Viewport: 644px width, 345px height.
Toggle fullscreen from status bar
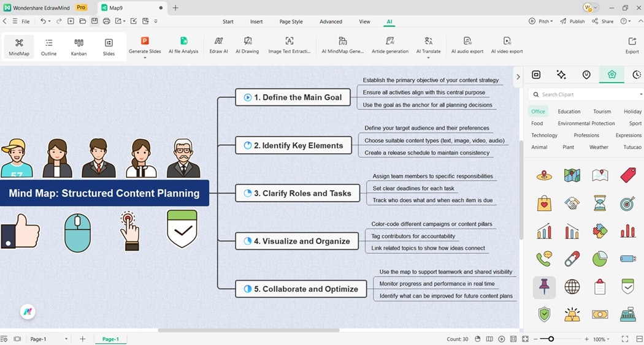(x=625, y=339)
